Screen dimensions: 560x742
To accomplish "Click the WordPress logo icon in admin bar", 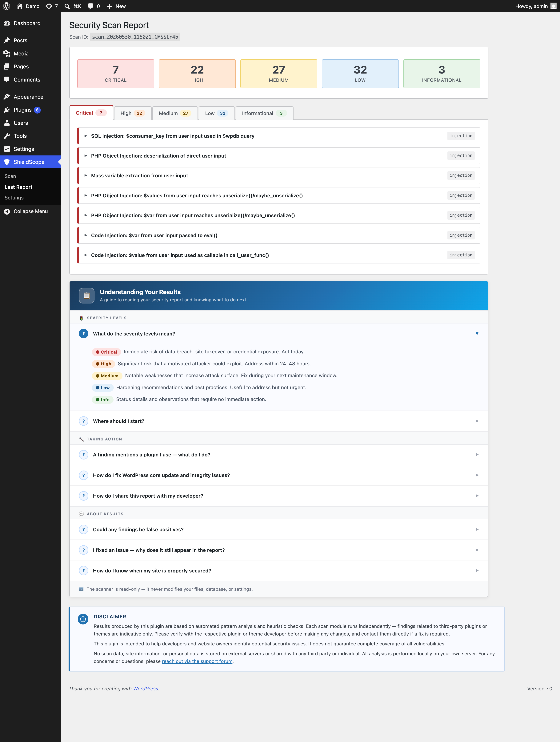I will [x=6, y=6].
